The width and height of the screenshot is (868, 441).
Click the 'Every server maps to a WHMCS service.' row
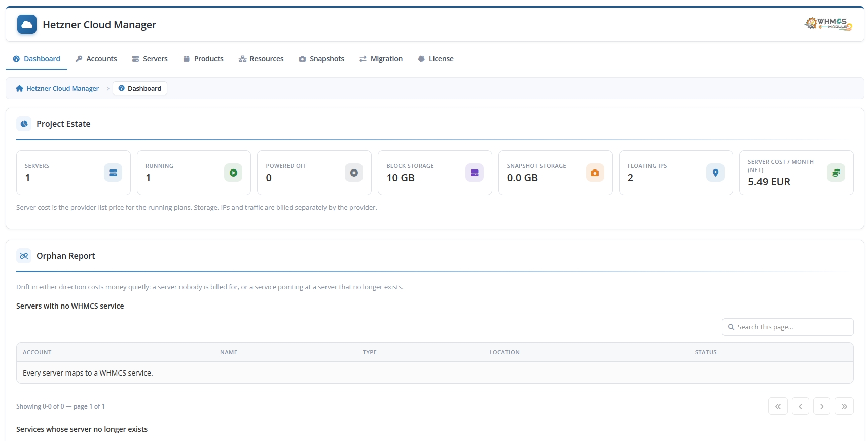(x=435, y=372)
